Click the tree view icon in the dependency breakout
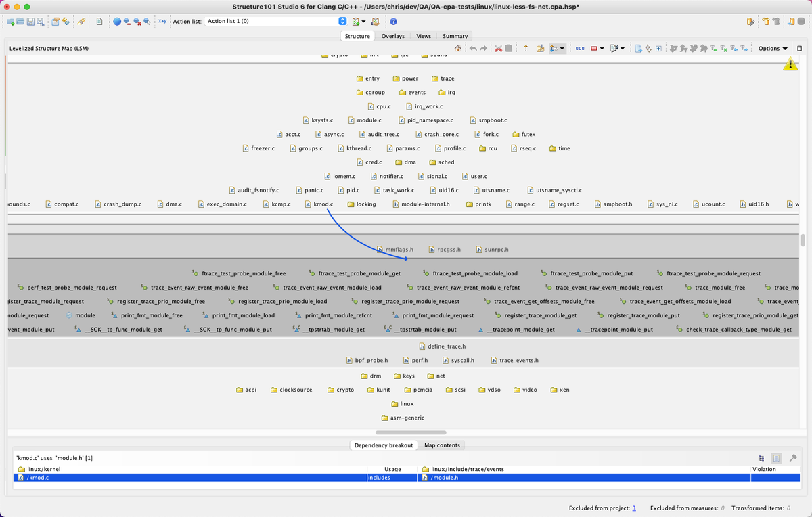812x517 pixels. tap(762, 458)
